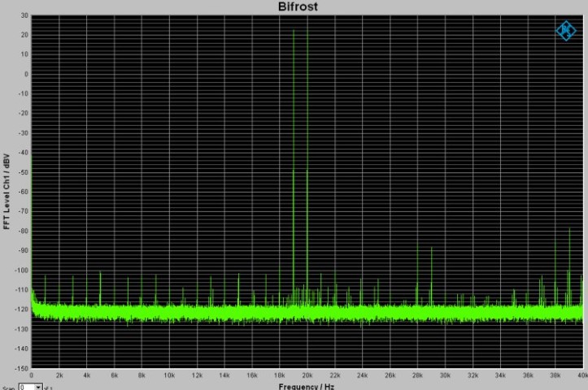
Task: Click the -100 level axis label
Action: tap(22, 270)
